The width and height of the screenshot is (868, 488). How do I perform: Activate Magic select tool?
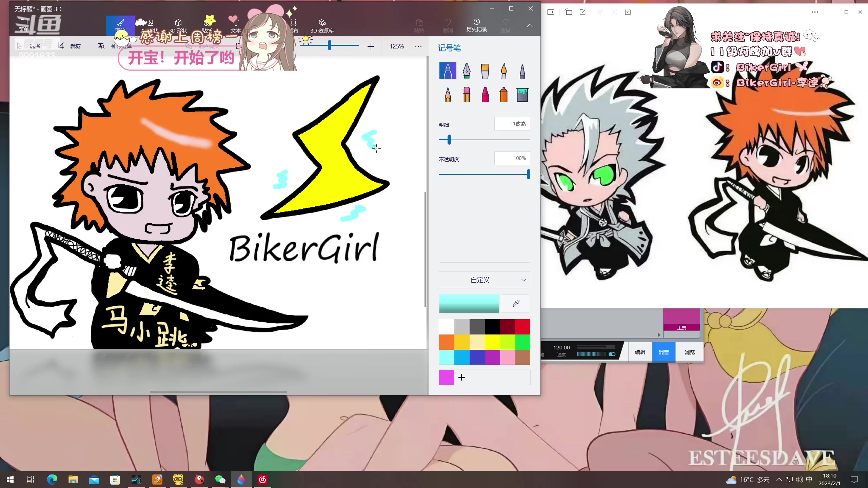click(115, 46)
